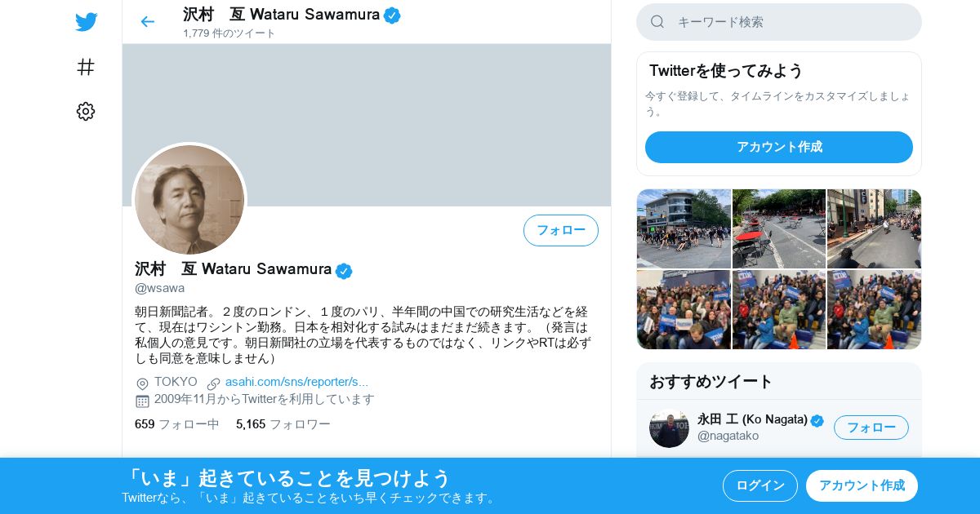Open the asahi.com reporter link
The width and height of the screenshot is (980, 514).
click(296, 382)
